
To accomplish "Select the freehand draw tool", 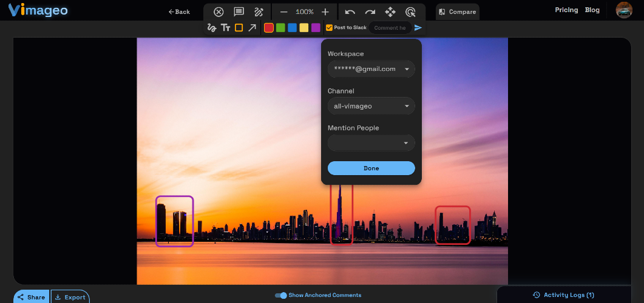I will 211,28.
